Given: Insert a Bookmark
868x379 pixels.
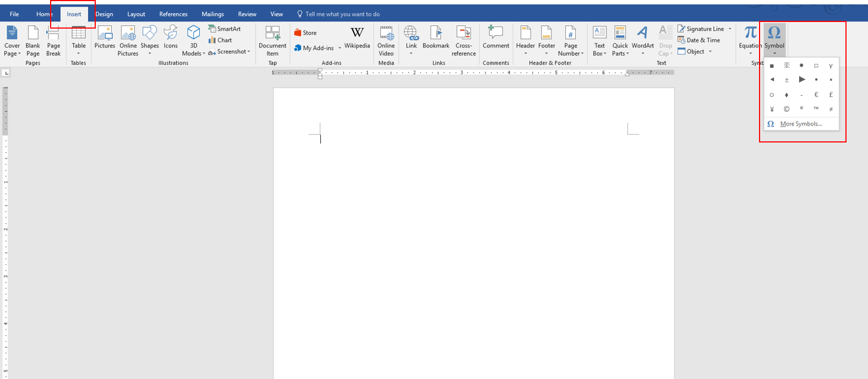Looking at the screenshot, I should tap(436, 37).
